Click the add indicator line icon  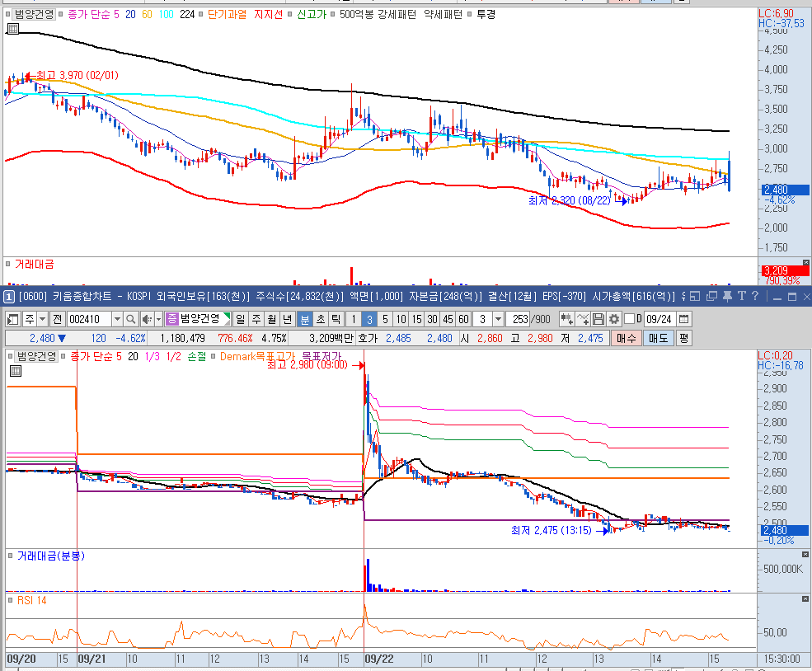pyautogui.click(x=583, y=319)
